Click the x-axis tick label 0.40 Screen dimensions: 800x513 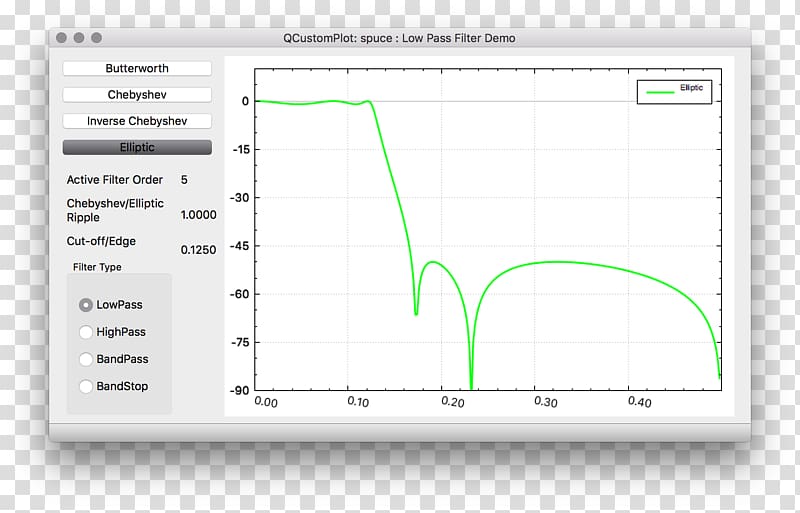(x=639, y=402)
